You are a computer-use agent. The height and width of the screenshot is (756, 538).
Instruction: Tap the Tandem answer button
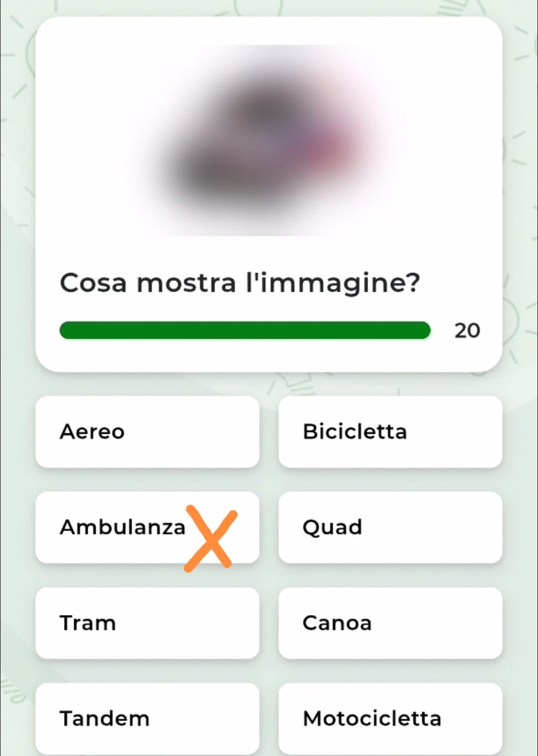pyautogui.click(x=147, y=718)
